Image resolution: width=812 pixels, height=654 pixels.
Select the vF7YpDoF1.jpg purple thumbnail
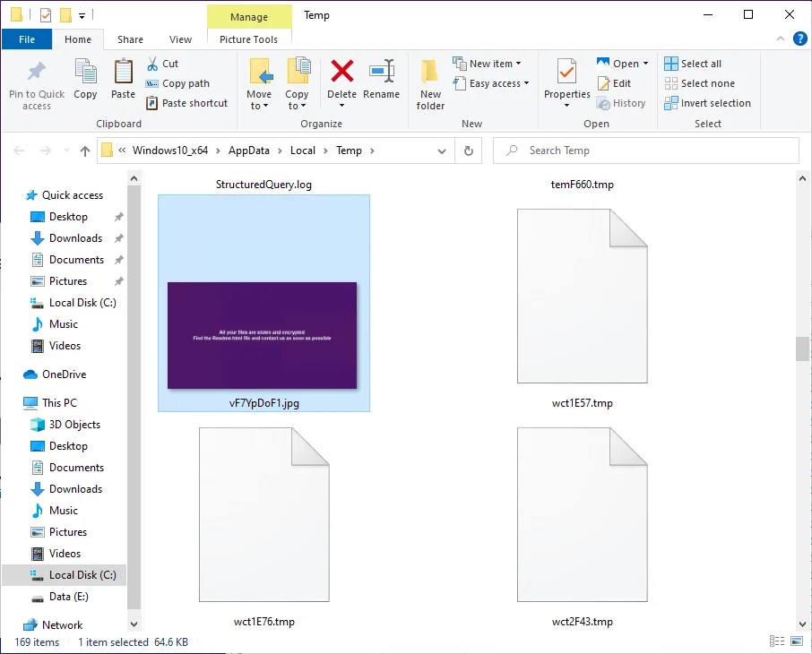[x=263, y=336]
